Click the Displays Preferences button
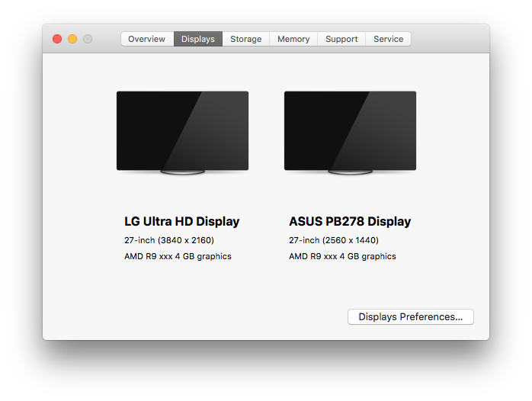The width and height of the screenshot is (532, 401). point(411,316)
